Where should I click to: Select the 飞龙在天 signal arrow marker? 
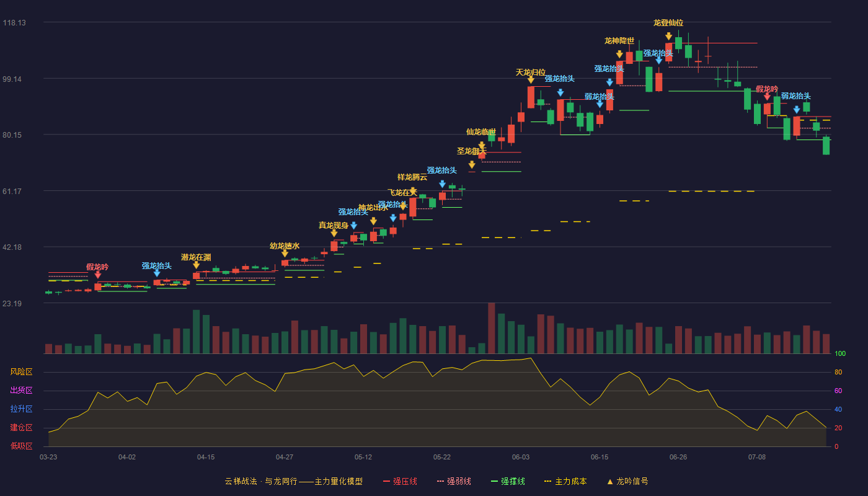[403, 206]
